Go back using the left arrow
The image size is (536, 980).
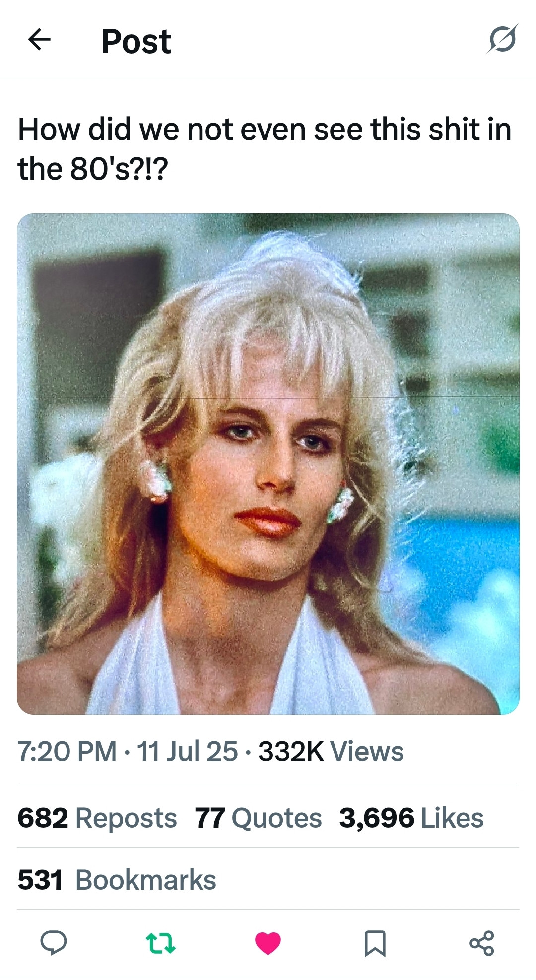39,40
